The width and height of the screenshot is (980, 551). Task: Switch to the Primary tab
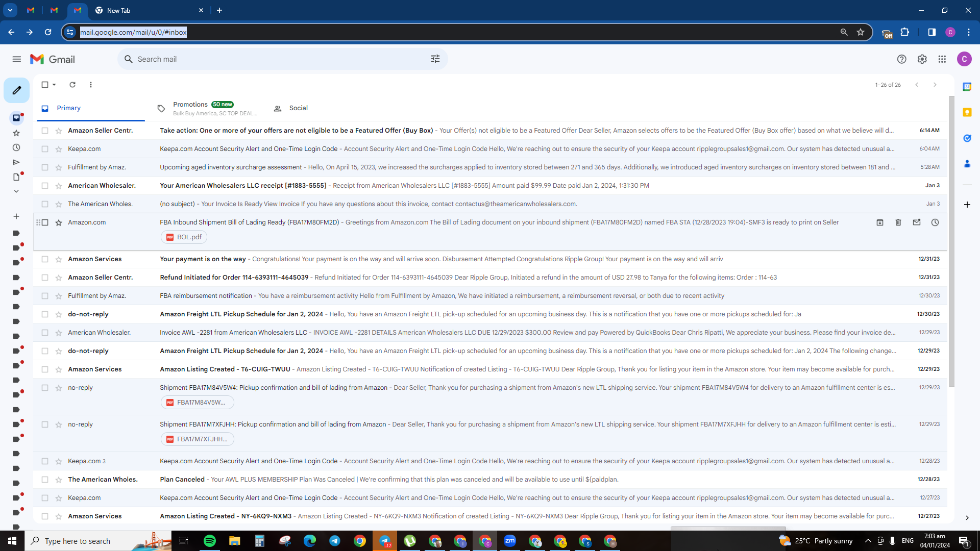[x=91, y=108]
